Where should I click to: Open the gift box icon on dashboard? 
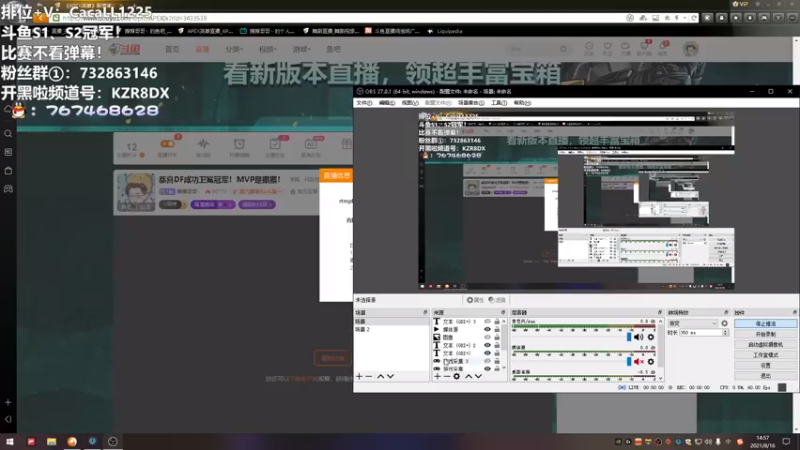[347, 144]
